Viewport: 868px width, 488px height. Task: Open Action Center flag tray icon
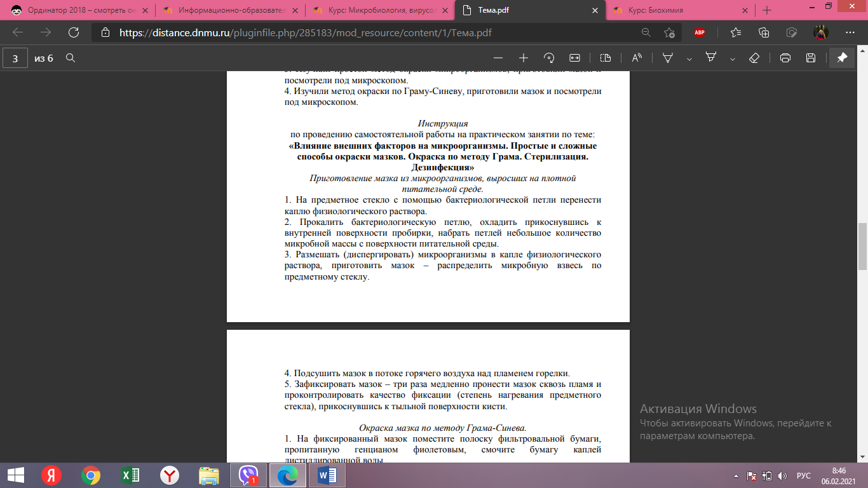click(x=752, y=475)
